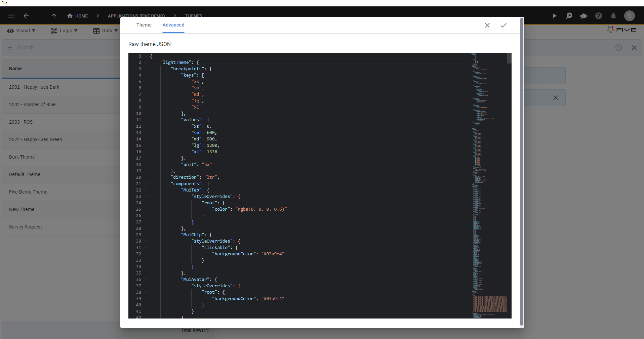Open the Logic dropdown

(x=64, y=31)
